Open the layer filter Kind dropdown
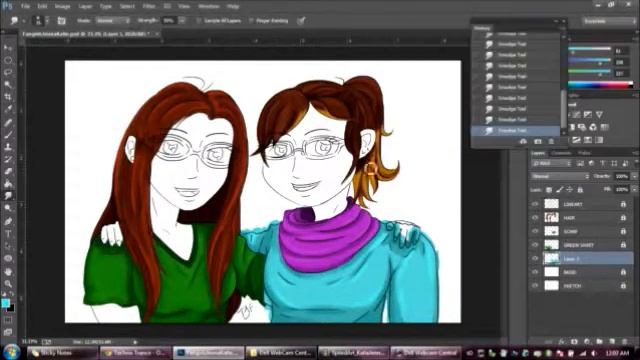Viewport: 640px width, 360px height. click(x=551, y=163)
